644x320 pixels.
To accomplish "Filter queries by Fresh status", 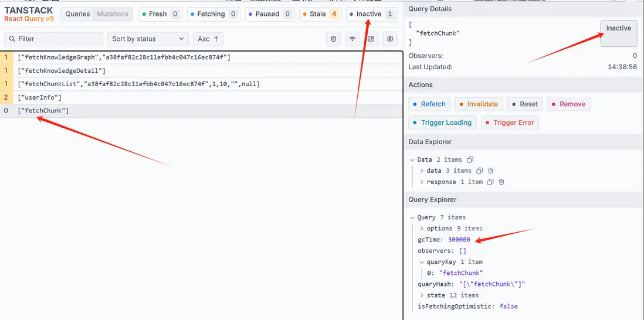I will pos(161,14).
